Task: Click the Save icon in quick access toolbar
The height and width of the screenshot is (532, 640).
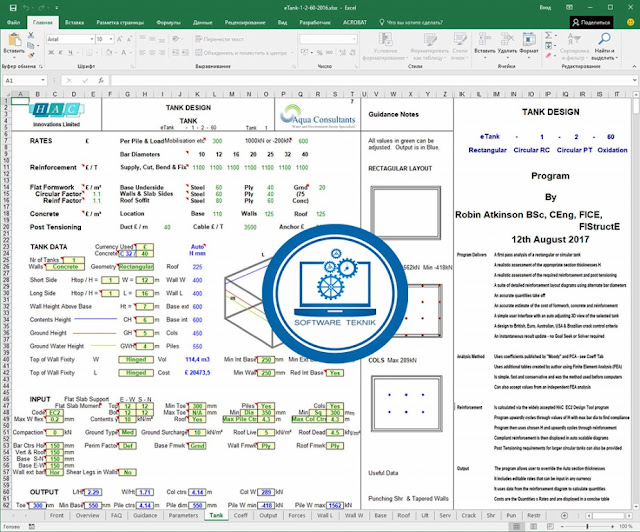Action: tap(13, 8)
